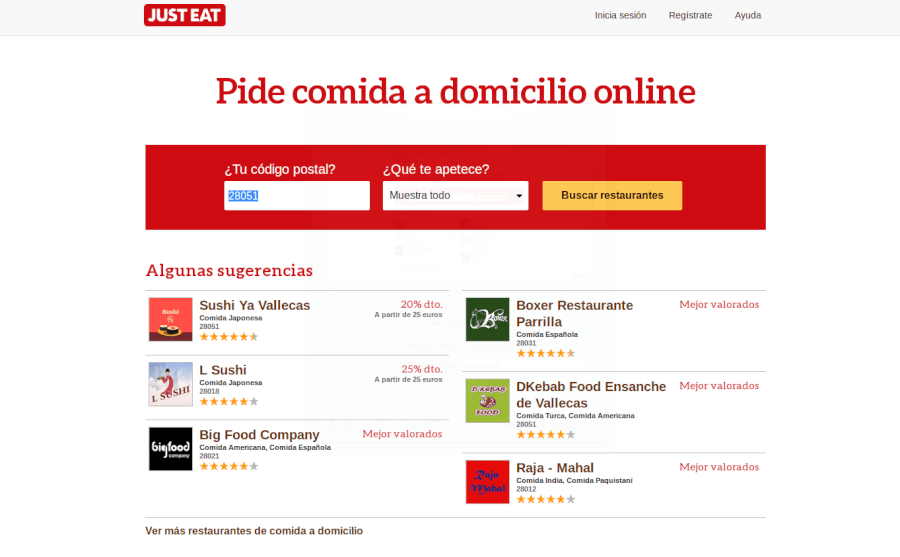This screenshot has width=900, height=557.
Task: Click Mejor valorados next to DKebab Food
Action: tap(719, 386)
